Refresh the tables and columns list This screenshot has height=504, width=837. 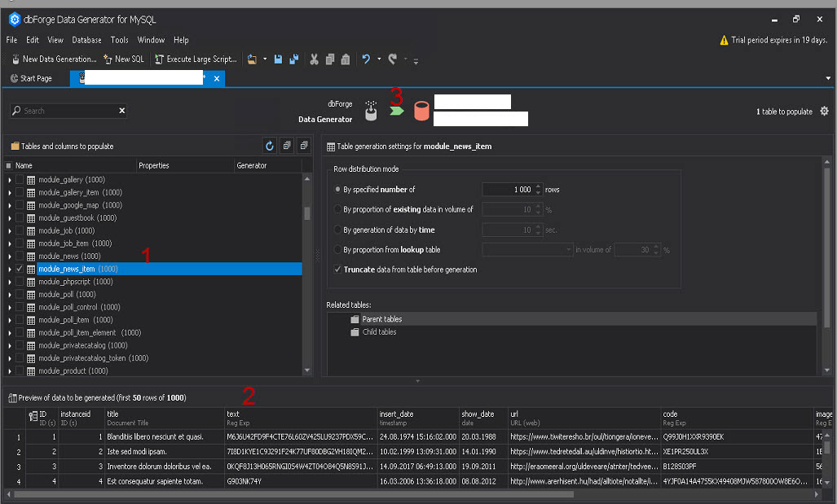pyautogui.click(x=269, y=146)
